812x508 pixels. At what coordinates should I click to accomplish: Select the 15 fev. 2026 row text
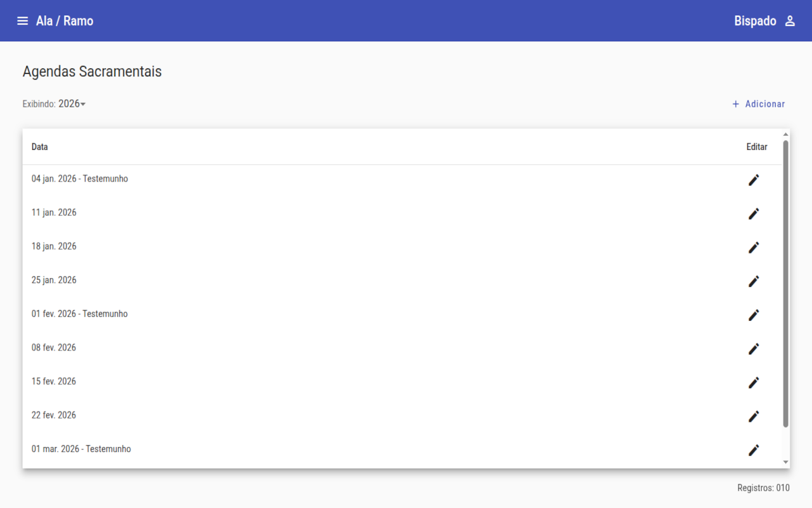tap(54, 382)
